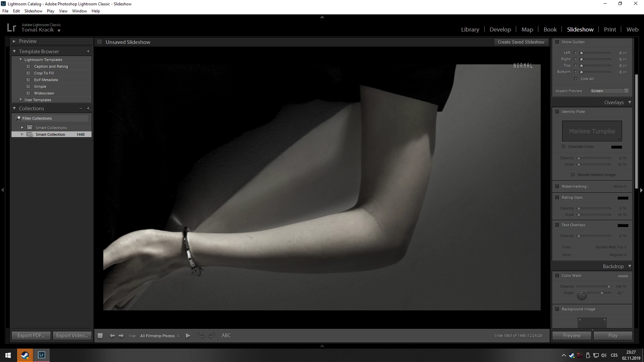This screenshot has height=362, width=644.
Task: Toggle the Identity Plate checkbox
Action: coord(557,112)
